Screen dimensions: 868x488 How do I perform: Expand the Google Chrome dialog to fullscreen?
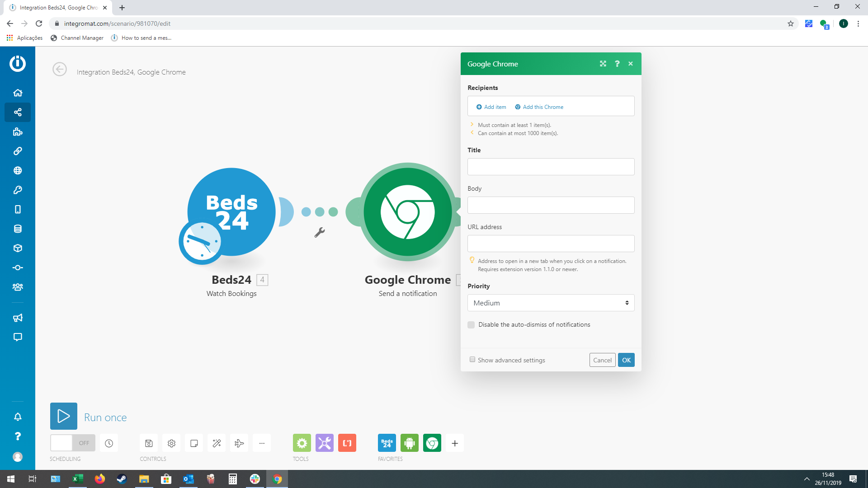(x=603, y=64)
